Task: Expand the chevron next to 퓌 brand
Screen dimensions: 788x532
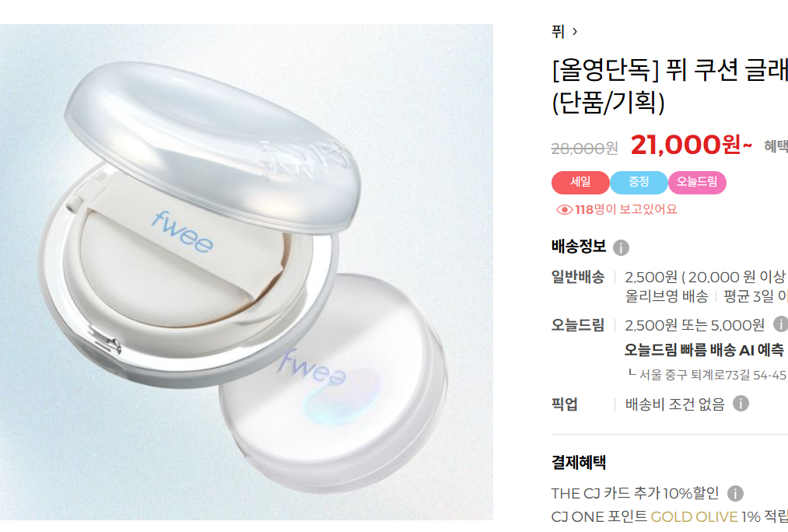Action: coord(575,32)
